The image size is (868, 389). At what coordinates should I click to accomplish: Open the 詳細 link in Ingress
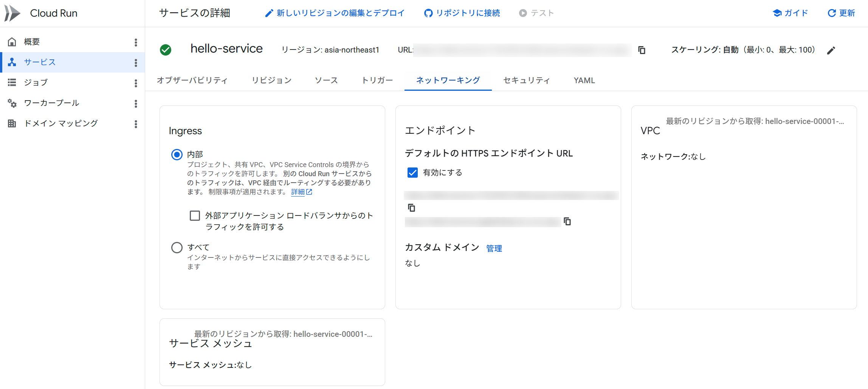298,192
